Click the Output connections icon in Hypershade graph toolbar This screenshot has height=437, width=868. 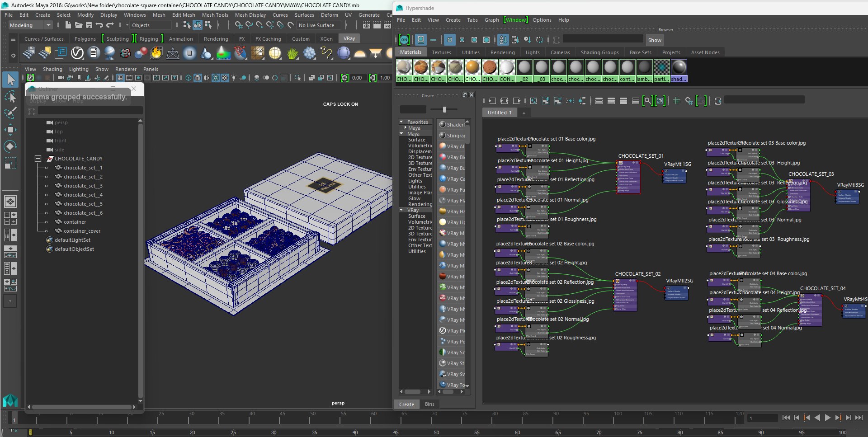(517, 101)
